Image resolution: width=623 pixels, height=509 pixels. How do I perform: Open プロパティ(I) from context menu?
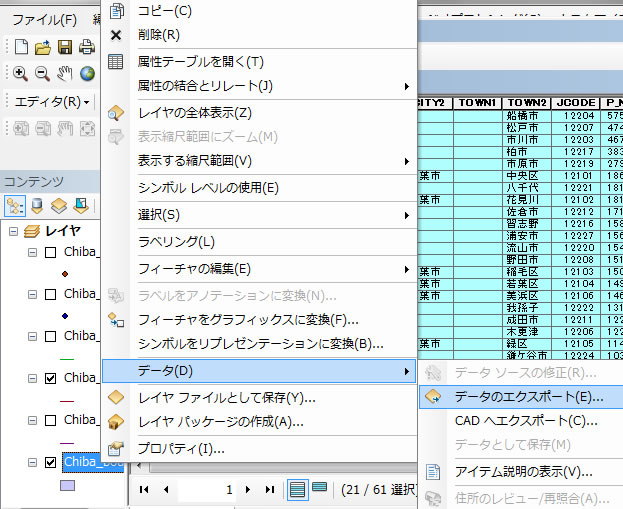180,448
